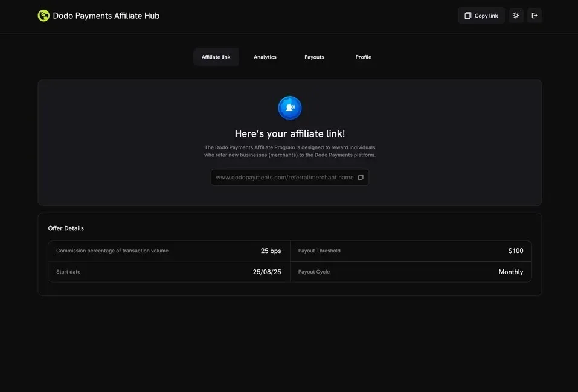Click the Dodo Payments Affiliate Hub title
Image resolution: width=578 pixels, height=392 pixels.
pos(106,16)
